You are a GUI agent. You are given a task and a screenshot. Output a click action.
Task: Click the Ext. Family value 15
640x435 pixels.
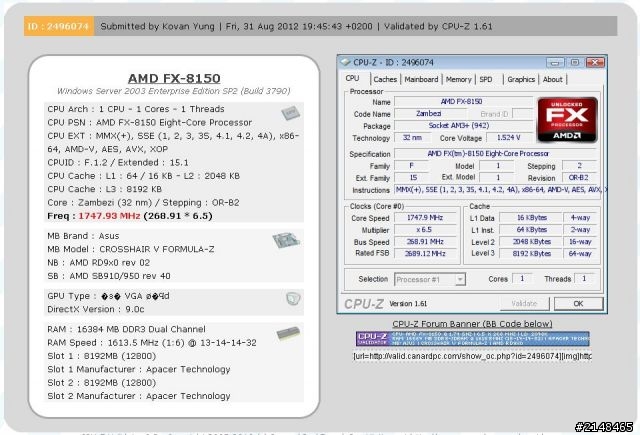[413, 178]
